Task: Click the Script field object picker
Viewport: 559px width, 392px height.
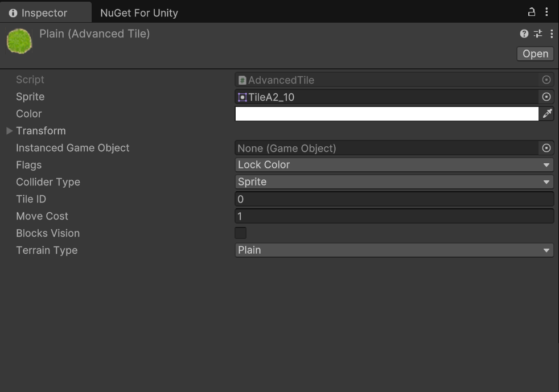Action: [546, 80]
